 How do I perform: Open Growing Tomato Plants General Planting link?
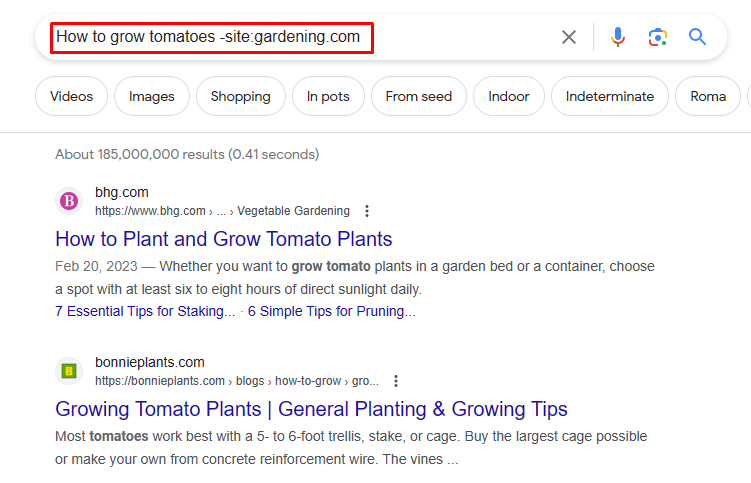pyautogui.click(x=311, y=409)
